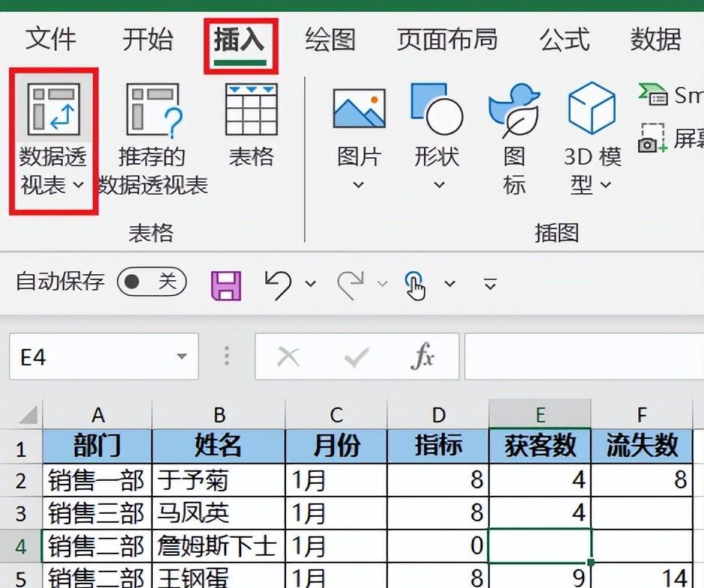704x588 pixels.
Task: Expand the redo history dropdown
Action: [382, 283]
